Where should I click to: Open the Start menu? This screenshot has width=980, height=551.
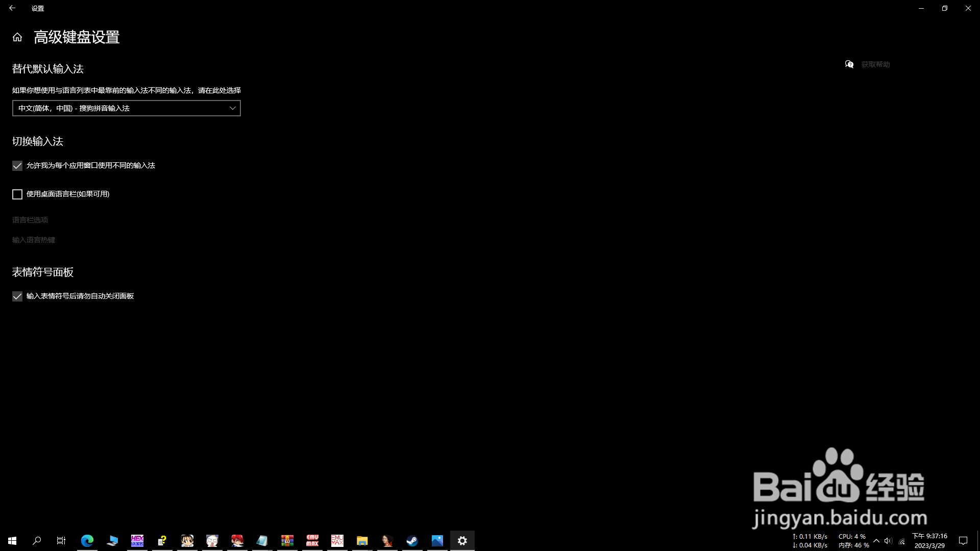pyautogui.click(x=12, y=540)
